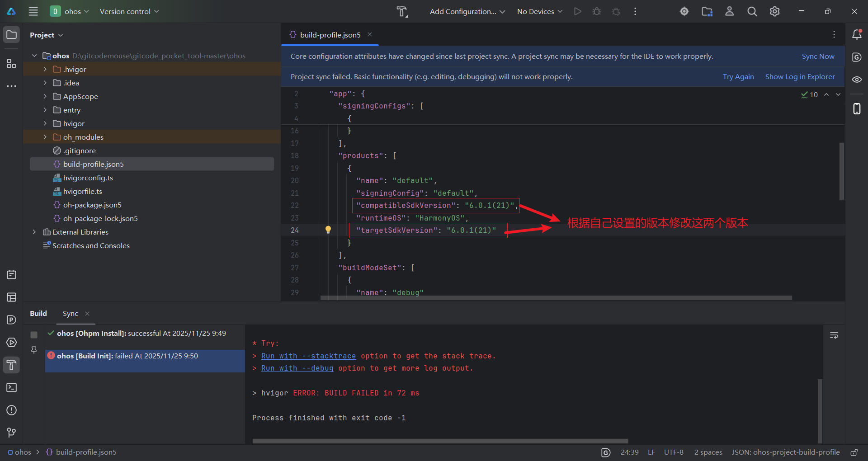Open editor tab options menu
The height and width of the screenshot is (461, 868).
tap(834, 34)
